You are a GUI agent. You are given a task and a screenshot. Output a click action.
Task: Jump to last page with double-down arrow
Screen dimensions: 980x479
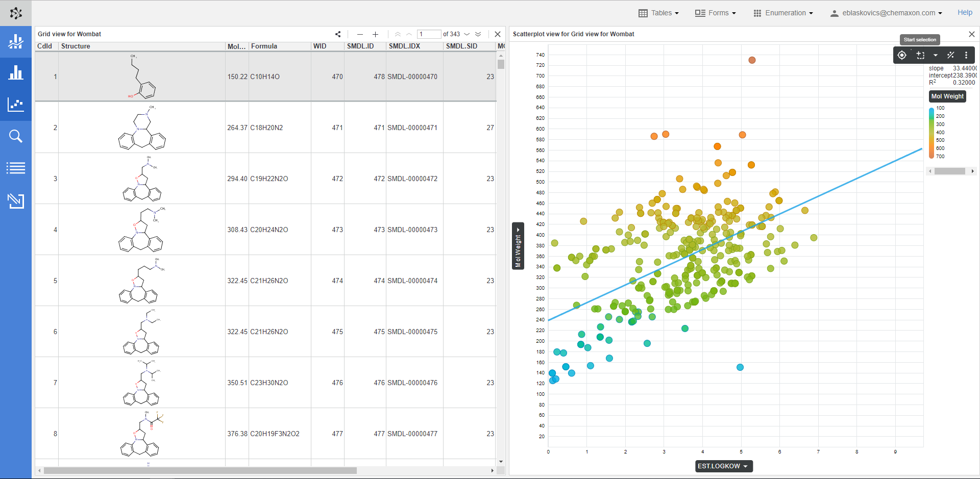point(478,34)
